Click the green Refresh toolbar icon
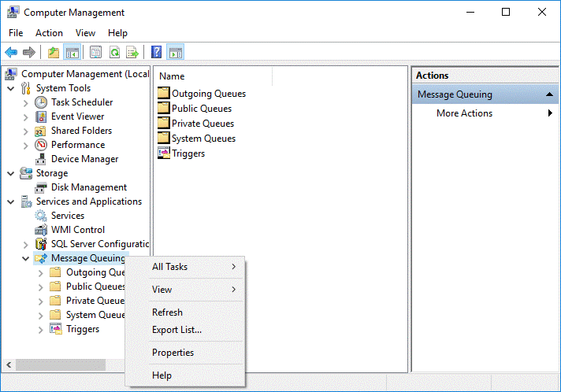561x392 pixels. [114, 53]
